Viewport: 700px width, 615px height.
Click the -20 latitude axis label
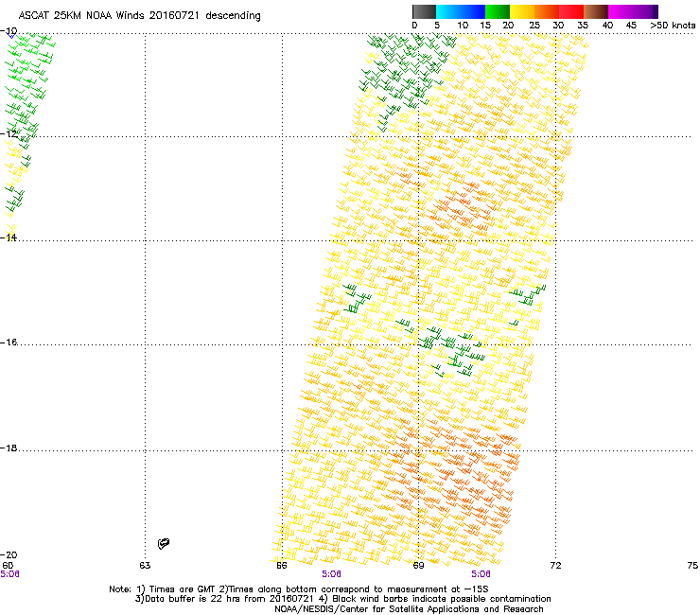click(9, 554)
